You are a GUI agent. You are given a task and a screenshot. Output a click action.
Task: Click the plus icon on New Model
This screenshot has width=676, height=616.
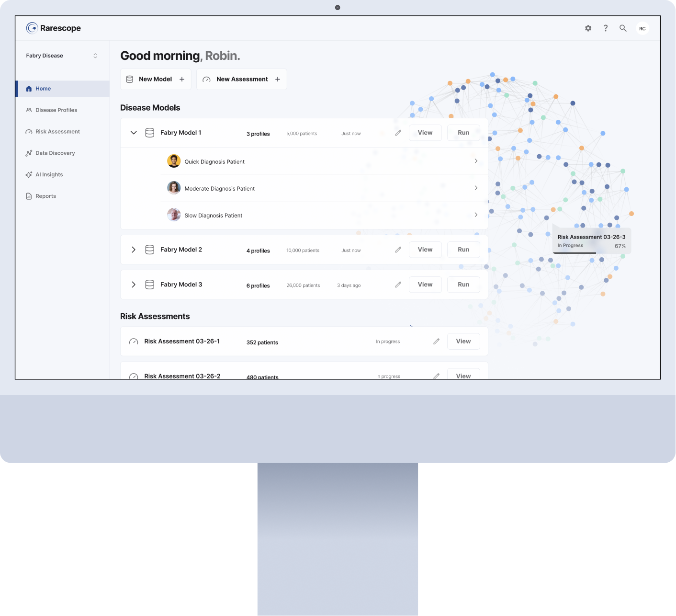(x=182, y=80)
